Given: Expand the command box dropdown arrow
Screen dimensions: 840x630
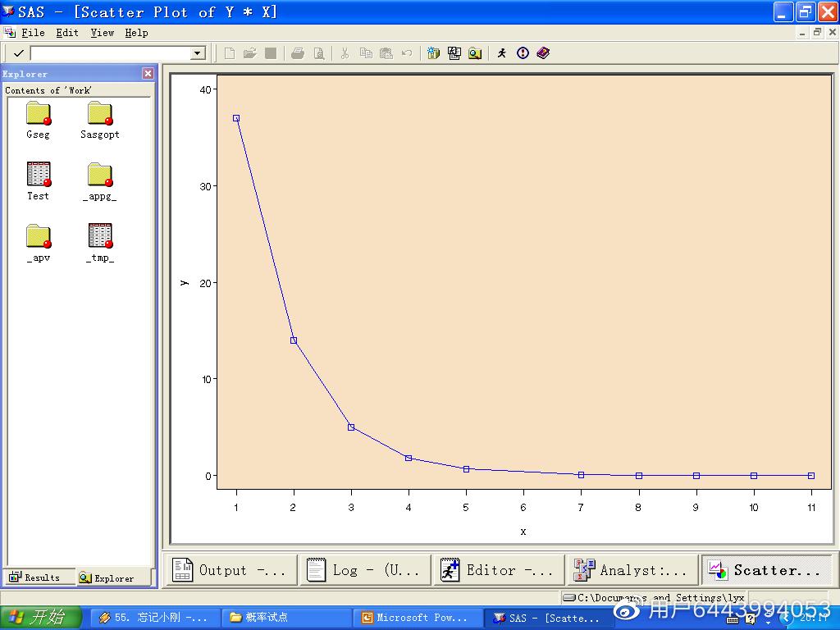Looking at the screenshot, I should tap(197, 53).
